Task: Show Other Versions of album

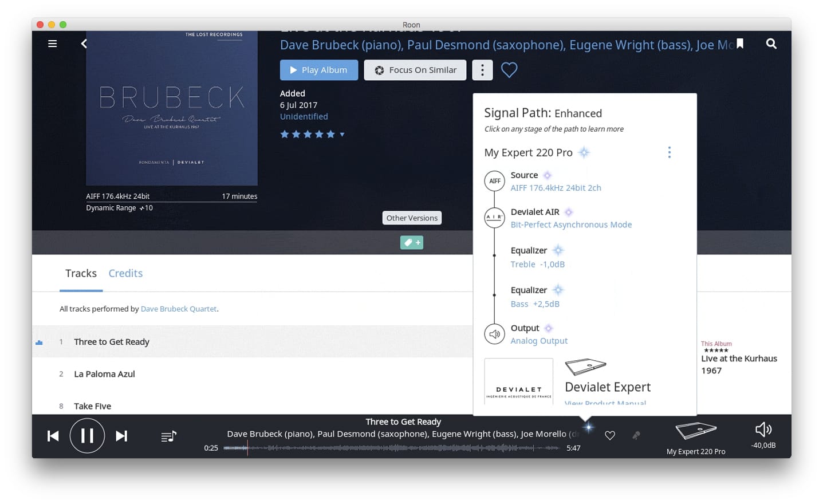Action: tap(412, 218)
